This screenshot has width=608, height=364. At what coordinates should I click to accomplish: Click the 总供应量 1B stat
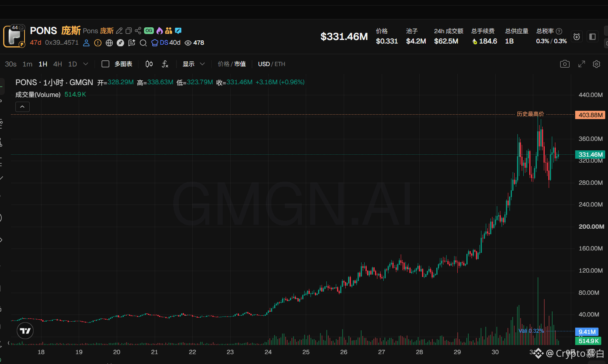(x=517, y=36)
